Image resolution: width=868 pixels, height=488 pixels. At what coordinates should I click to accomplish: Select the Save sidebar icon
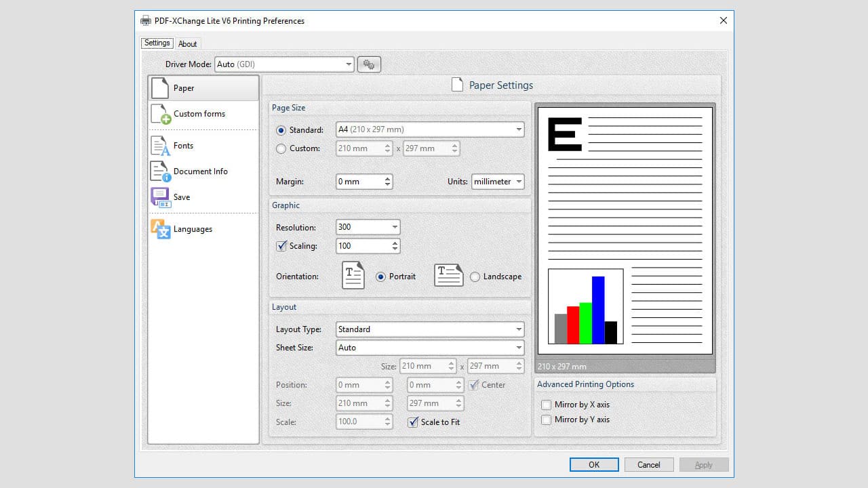[x=160, y=197]
